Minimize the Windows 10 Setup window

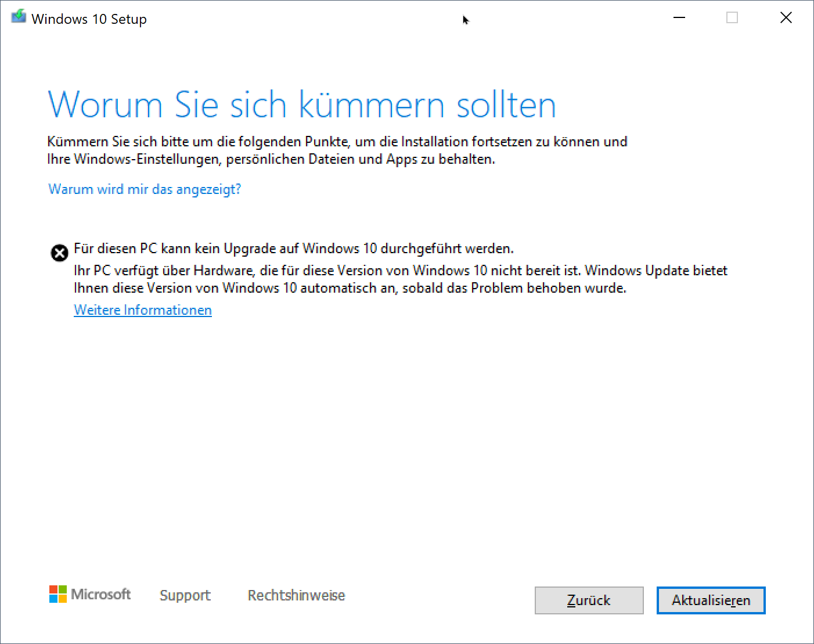[x=679, y=17]
